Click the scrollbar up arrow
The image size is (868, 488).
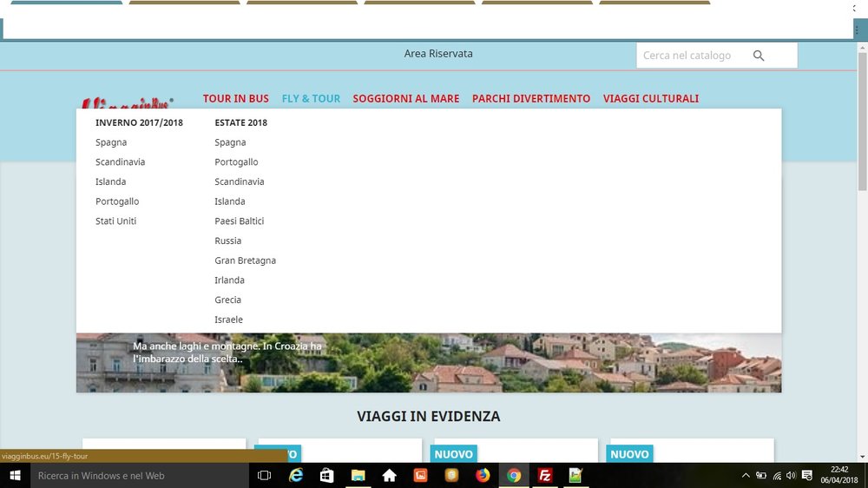(863, 48)
